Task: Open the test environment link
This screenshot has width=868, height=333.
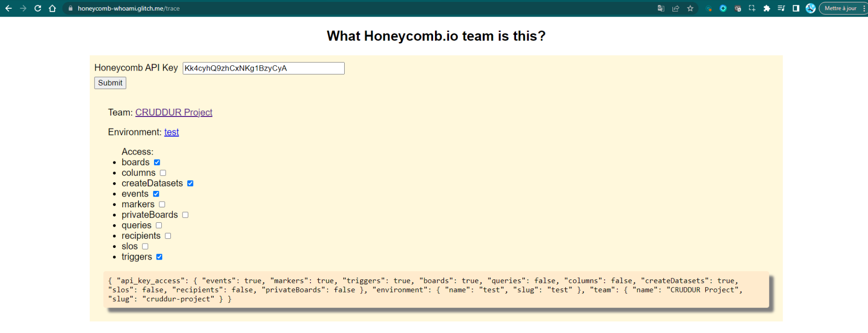Action: point(171,132)
